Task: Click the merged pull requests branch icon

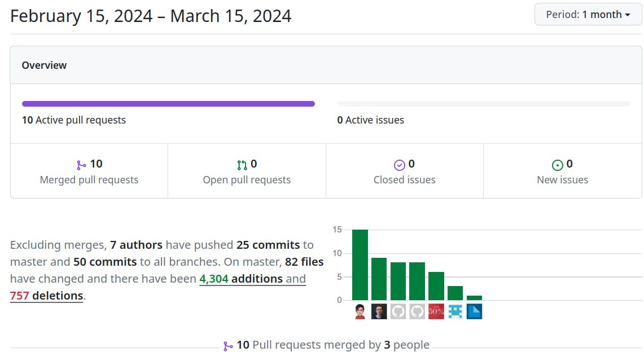Action: coord(81,165)
